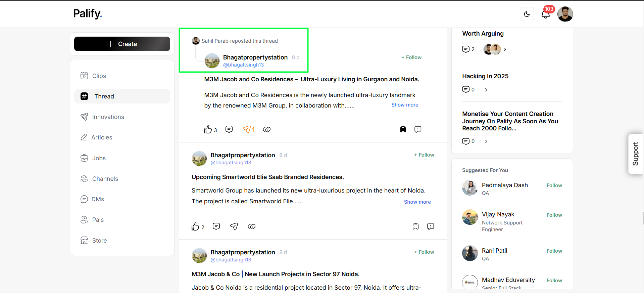Follow Padmalaya Dash
This screenshot has height=293, width=644.
554,185
